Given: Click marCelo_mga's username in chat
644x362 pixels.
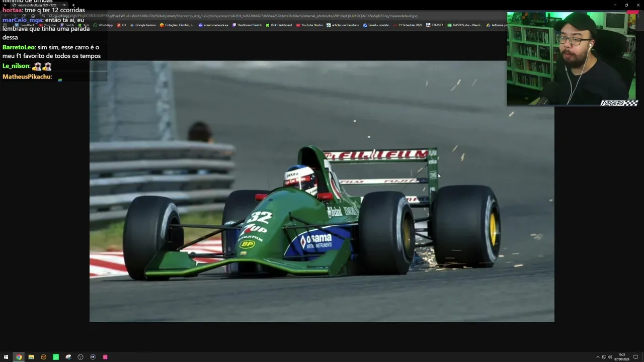Looking at the screenshot, I should tap(22, 20).
